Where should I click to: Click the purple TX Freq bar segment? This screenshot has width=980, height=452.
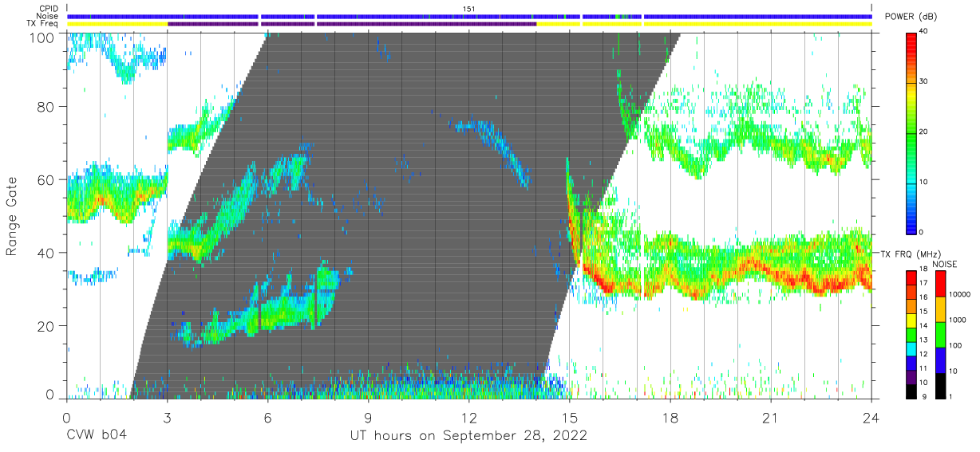tap(351, 25)
